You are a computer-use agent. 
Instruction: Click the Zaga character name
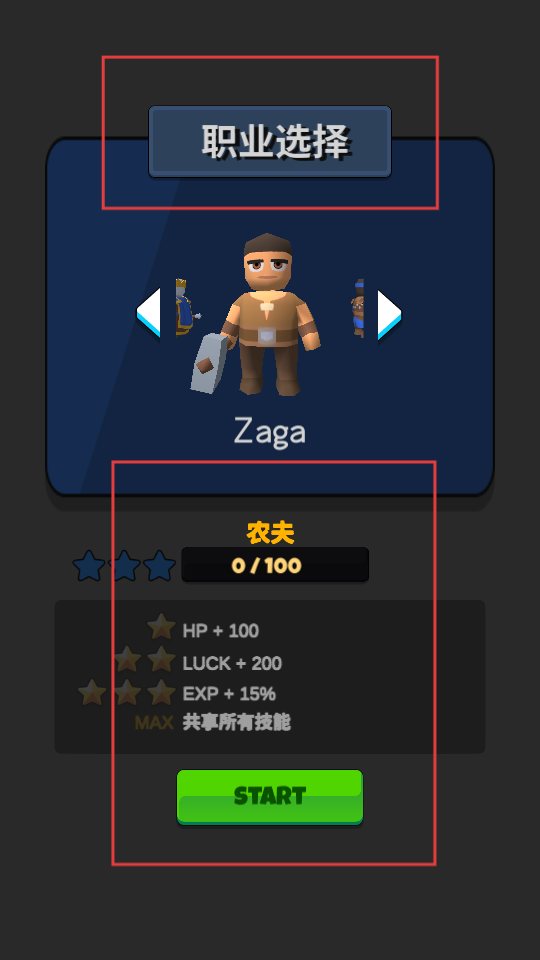pyautogui.click(x=269, y=432)
